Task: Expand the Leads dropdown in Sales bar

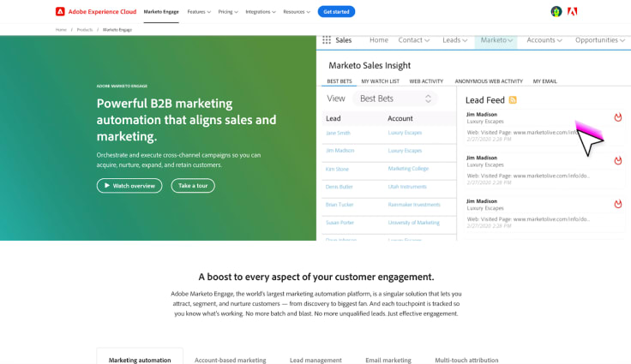Action: (x=454, y=40)
